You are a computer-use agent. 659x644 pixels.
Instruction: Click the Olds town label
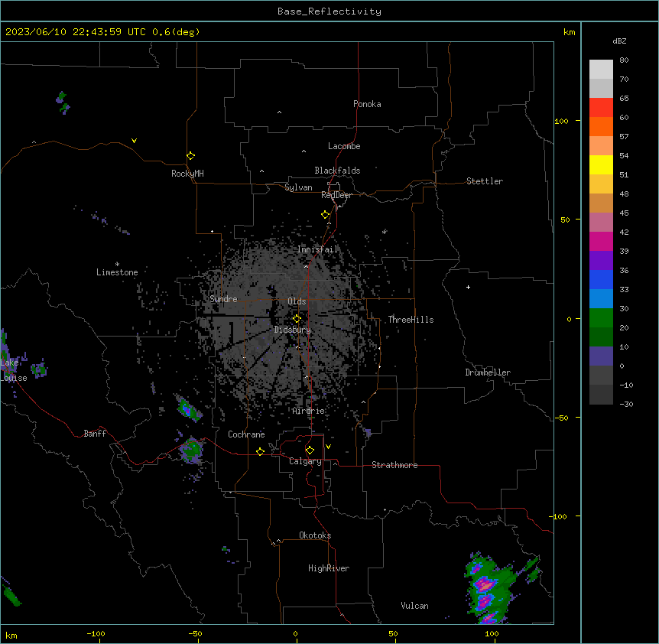click(297, 301)
